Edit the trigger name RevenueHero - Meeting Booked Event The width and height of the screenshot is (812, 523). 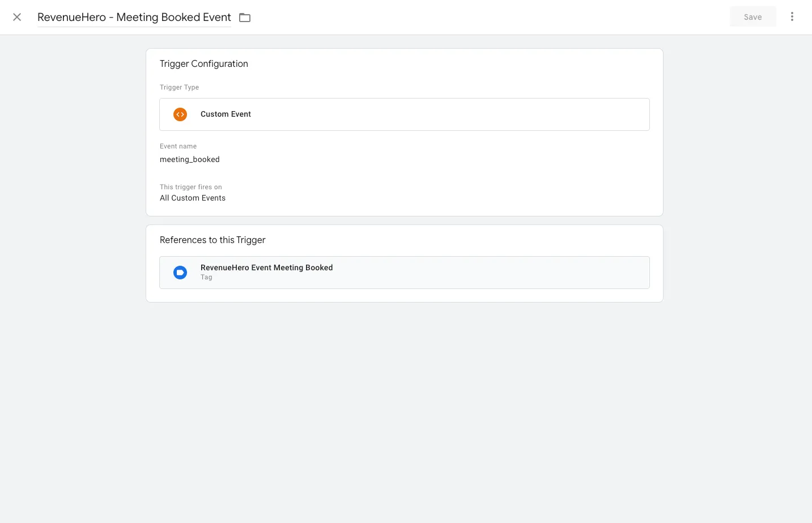(x=134, y=17)
